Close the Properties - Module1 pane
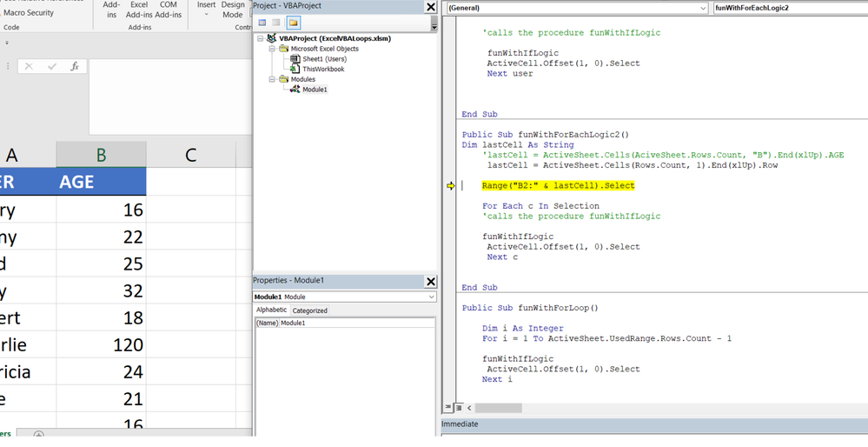Screen dimensions: 868x447 tap(431, 282)
